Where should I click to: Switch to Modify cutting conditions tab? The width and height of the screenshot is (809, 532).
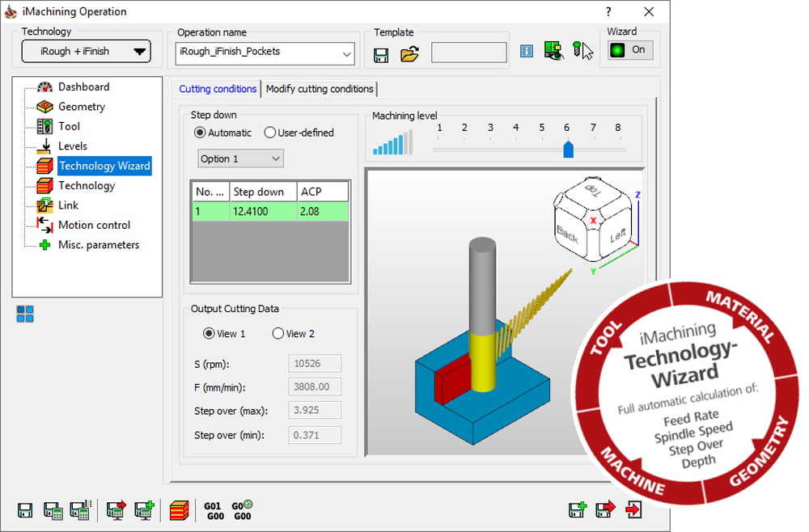tap(320, 89)
